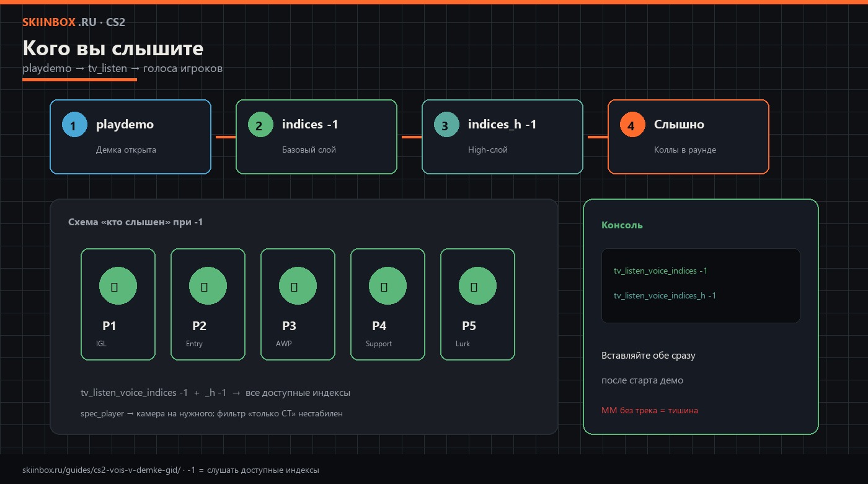868x484 pixels.
Task: Click the "Консоль" panel heading
Action: pos(622,225)
